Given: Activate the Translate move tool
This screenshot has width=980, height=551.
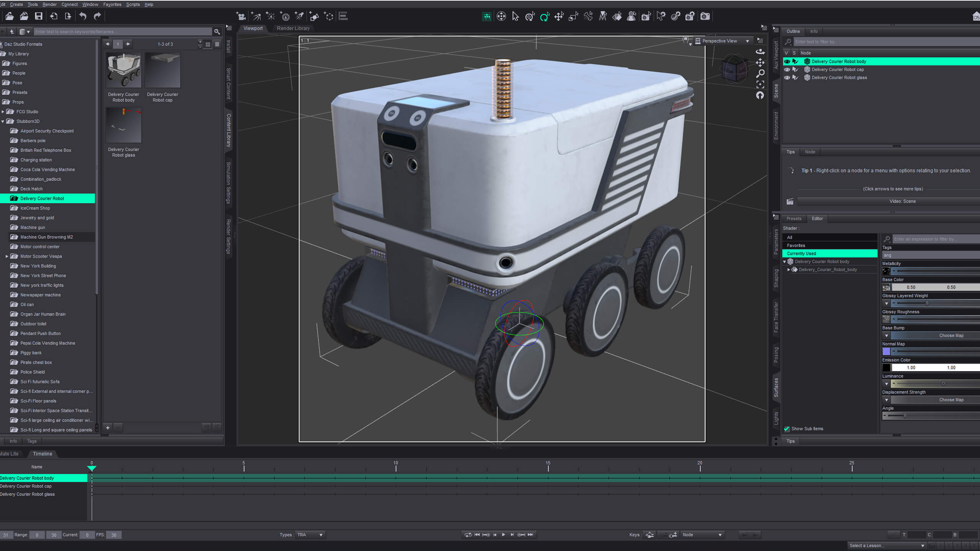Looking at the screenshot, I should (559, 16).
